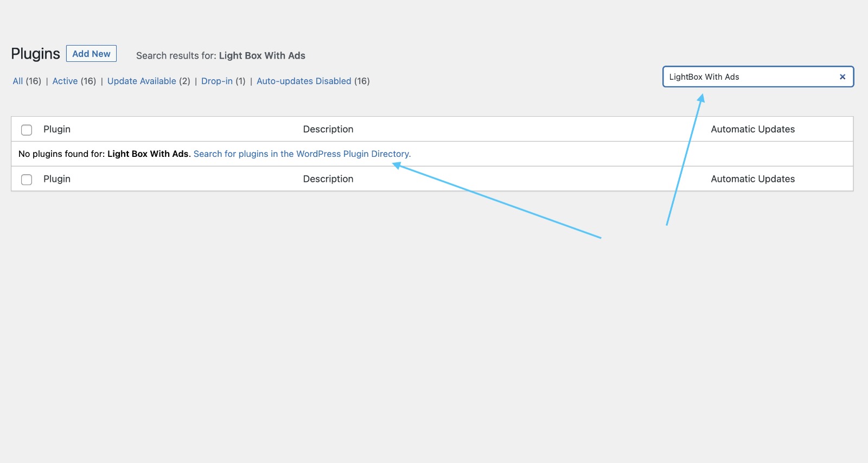Screen dimensions: 868x463
Task: Tick the select-all checkbox in table footer
Action: click(27, 180)
